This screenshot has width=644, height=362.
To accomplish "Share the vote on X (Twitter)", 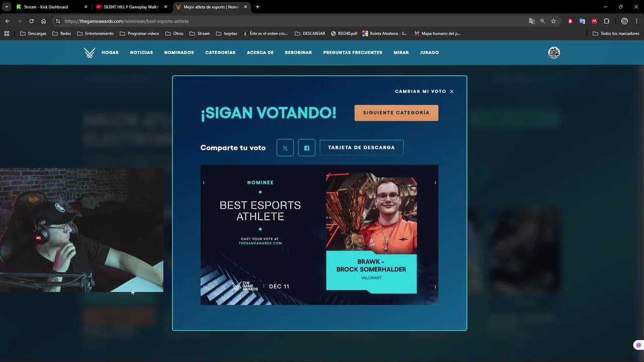I will (x=285, y=148).
